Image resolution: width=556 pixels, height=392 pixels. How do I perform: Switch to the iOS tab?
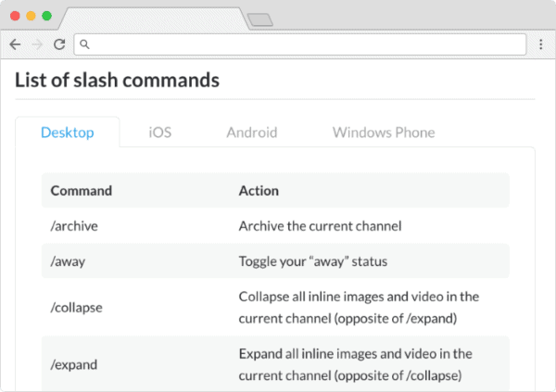[159, 133]
